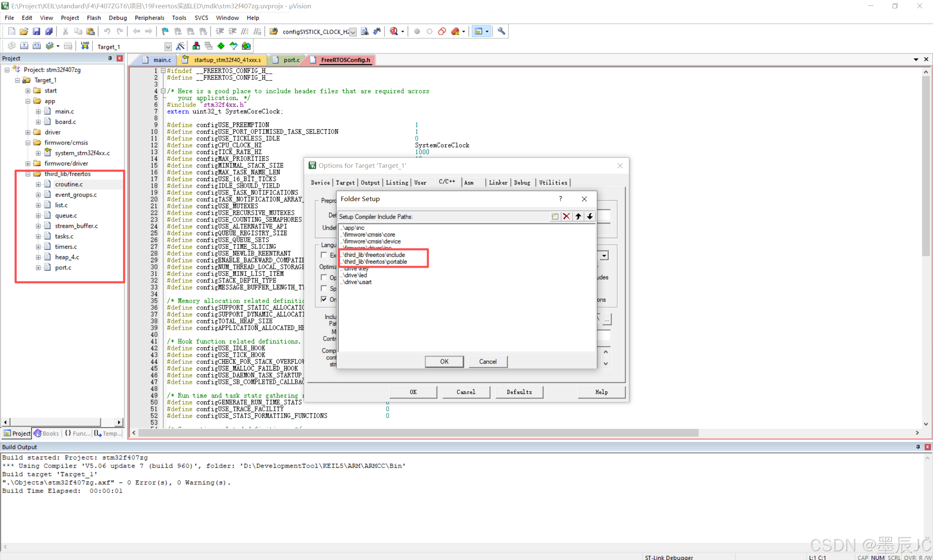This screenshot has height=560, width=933.
Task: Move selected include path down
Action: coord(590,217)
